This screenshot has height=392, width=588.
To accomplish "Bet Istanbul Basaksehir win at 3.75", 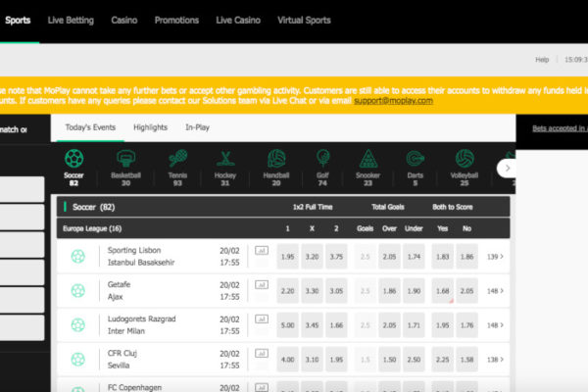I will coord(336,257).
